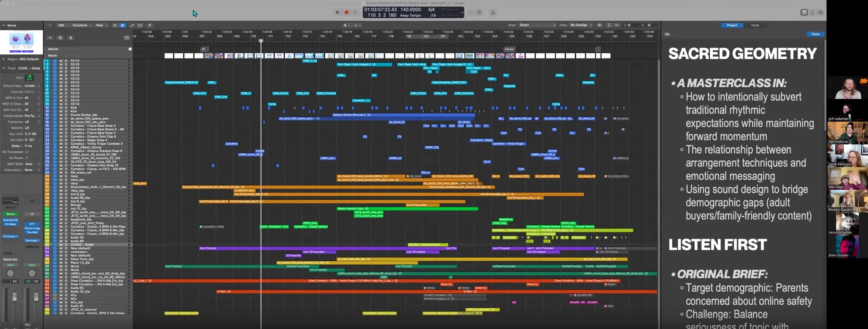This screenshot has width=868, height=329.
Task: Open The Wall plugin slot
Action: tap(32, 232)
